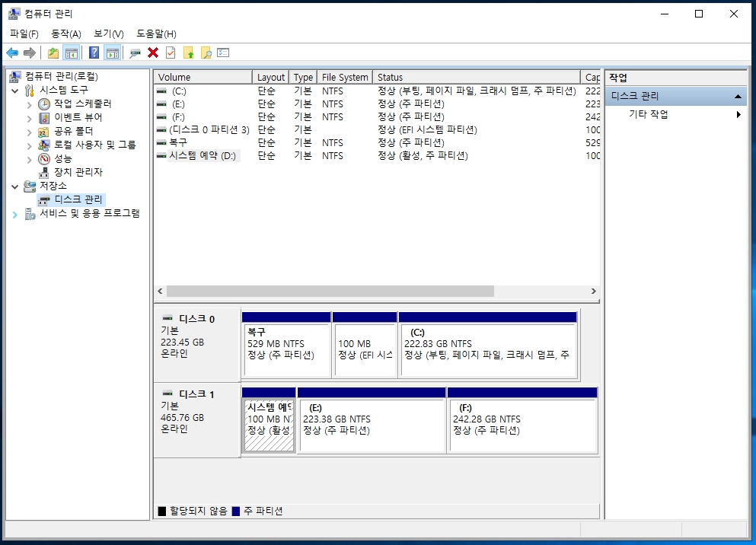Select 컴퓨터 관리(로컬) root node
Image resolution: width=756 pixels, height=545 pixels.
(x=61, y=76)
